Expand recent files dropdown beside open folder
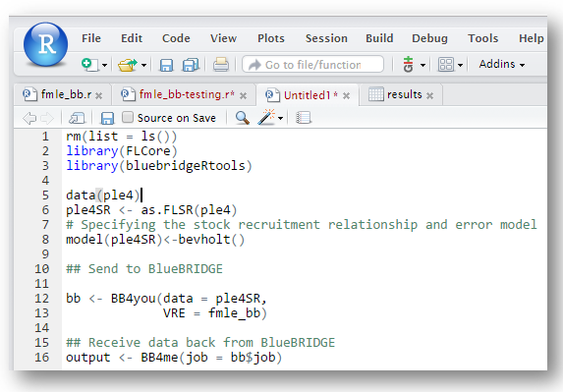Viewport: 563px width, 392px height. (143, 65)
